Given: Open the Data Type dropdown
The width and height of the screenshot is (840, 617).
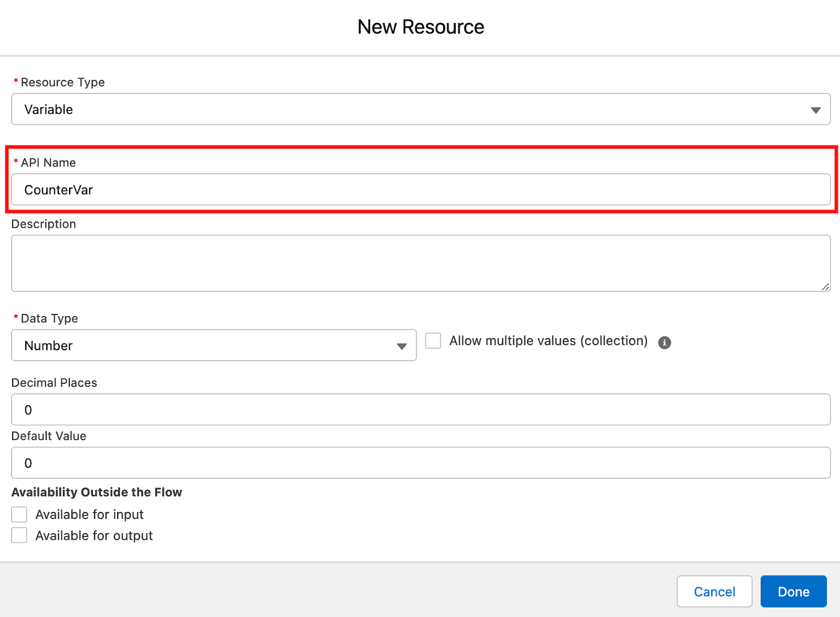Looking at the screenshot, I should pos(210,345).
